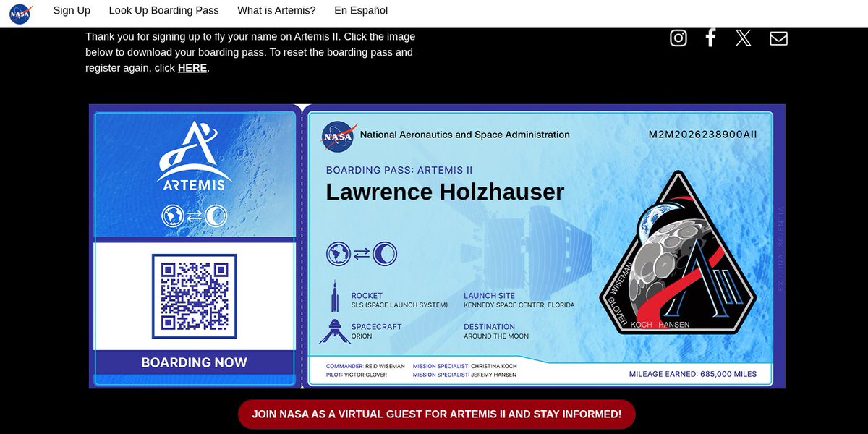Click MILEAGE EARNED: 685,000 MILES text
Viewport: 868px width, 434px height.
click(x=693, y=374)
